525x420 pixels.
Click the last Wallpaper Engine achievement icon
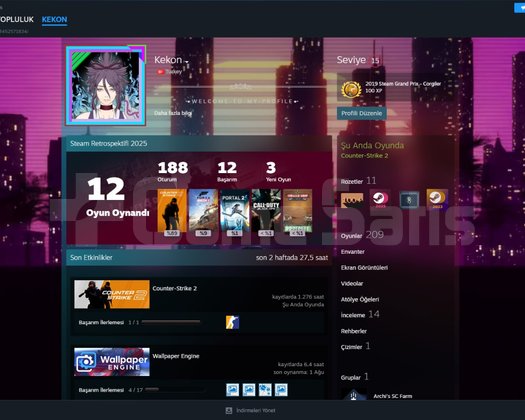(281, 390)
